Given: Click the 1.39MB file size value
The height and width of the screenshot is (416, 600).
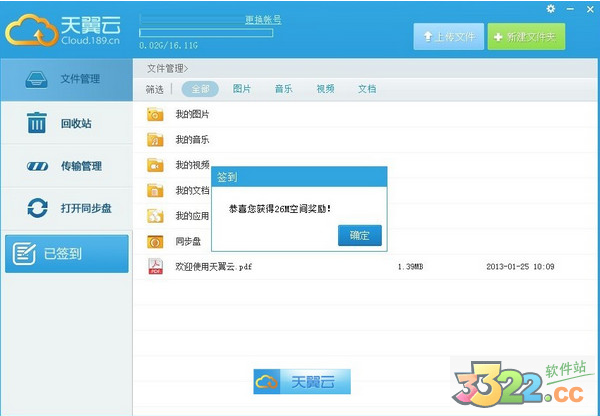Looking at the screenshot, I should [x=410, y=266].
